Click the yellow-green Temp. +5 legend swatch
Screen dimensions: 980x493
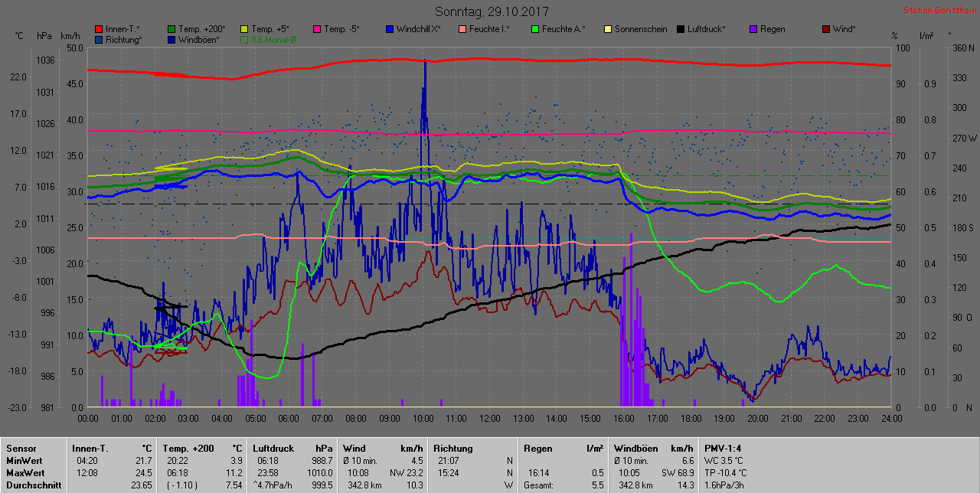pos(244,29)
